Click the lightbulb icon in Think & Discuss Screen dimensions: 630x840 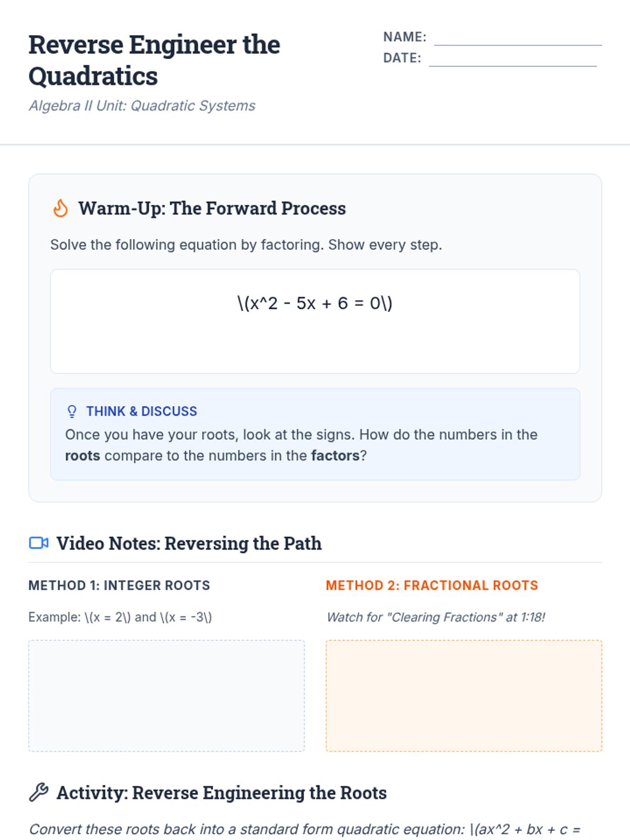pyautogui.click(x=72, y=411)
